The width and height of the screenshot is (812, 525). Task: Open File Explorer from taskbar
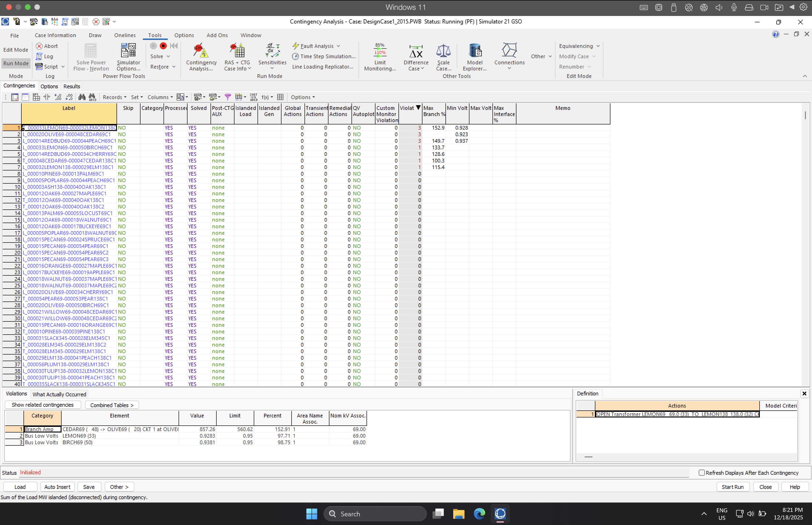[458, 514]
